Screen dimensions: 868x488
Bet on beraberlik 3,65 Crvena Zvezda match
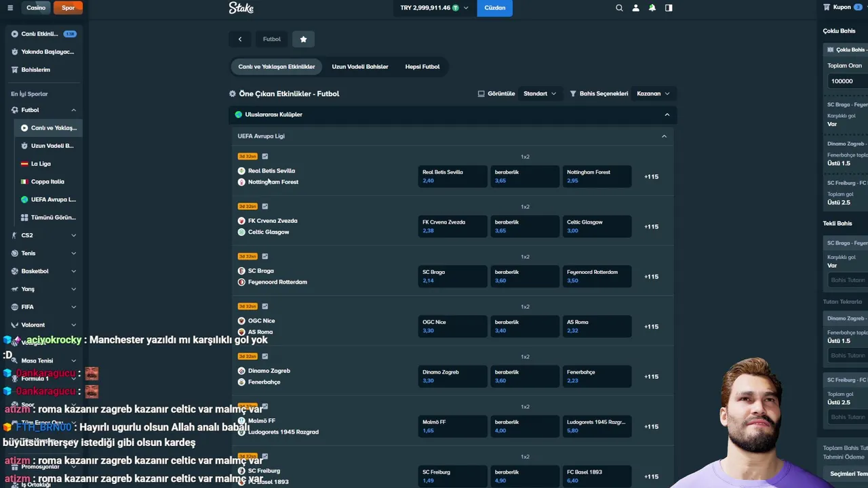coord(525,226)
